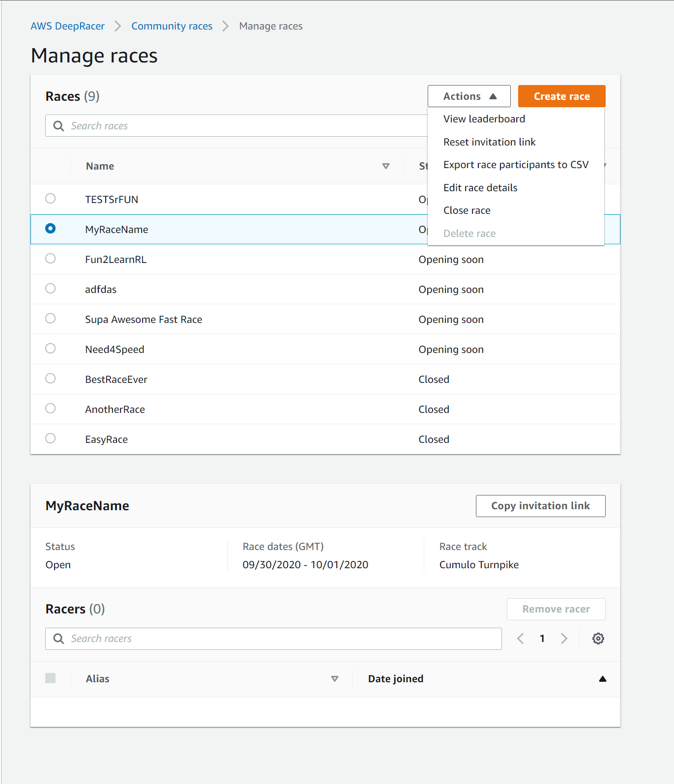Collapse the Actions dropdown

coord(469,96)
